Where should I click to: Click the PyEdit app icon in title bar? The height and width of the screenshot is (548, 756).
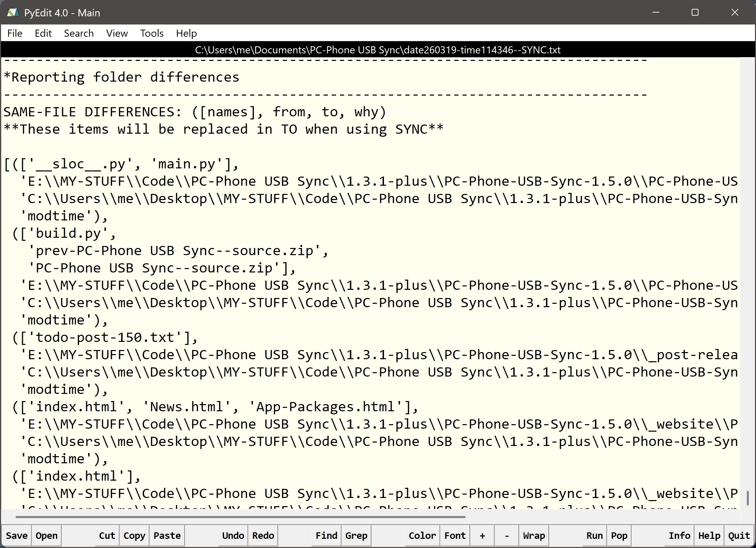pyautogui.click(x=13, y=13)
